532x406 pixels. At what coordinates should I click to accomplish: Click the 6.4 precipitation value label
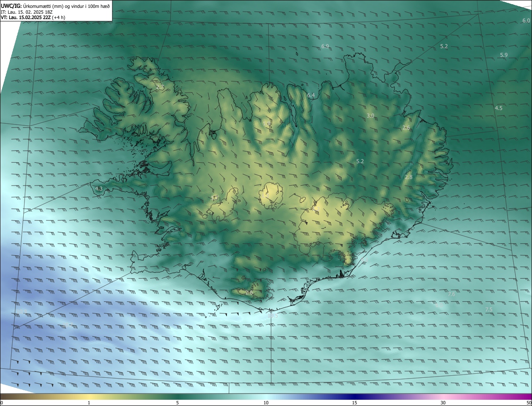(311, 95)
